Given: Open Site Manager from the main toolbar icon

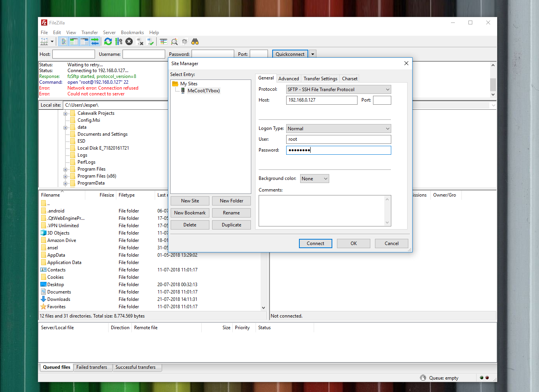Looking at the screenshot, I should [44, 41].
